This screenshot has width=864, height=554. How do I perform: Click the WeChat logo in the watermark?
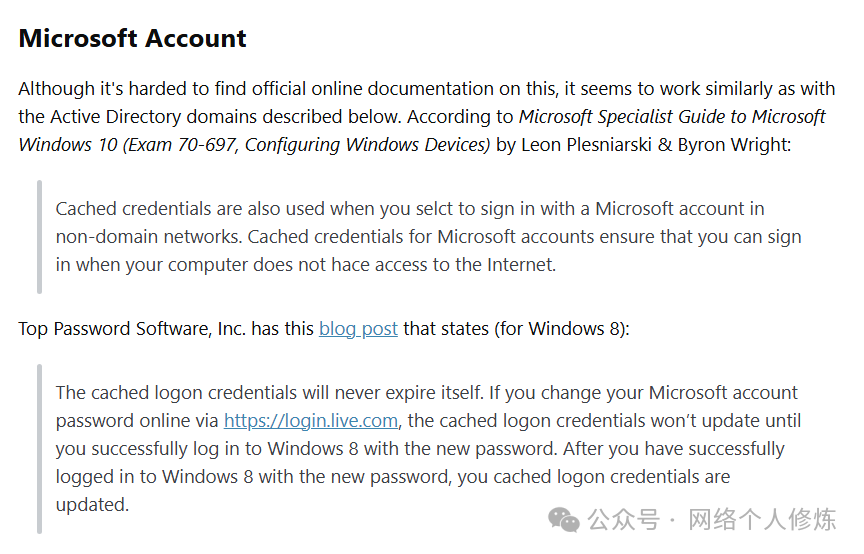563,520
